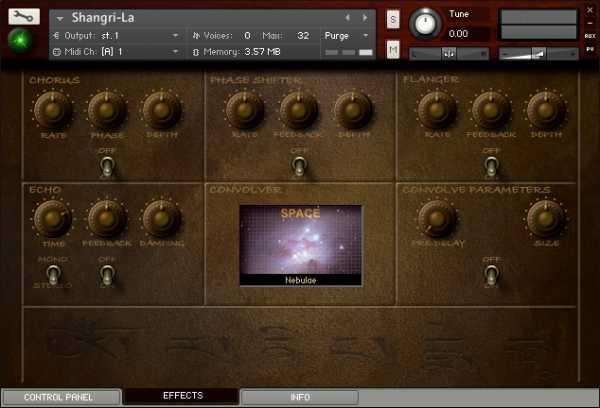Open the Info tab
This screenshot has width=600, height=408.
(300, 397)
